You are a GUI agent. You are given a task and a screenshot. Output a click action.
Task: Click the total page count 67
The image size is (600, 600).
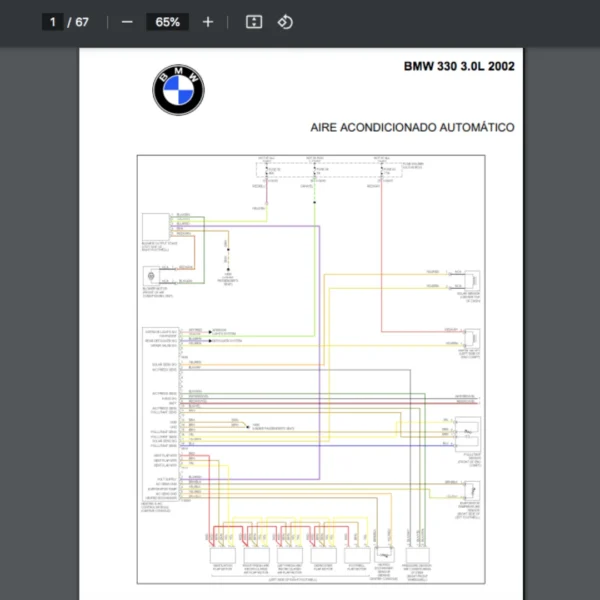pos(82,22)
